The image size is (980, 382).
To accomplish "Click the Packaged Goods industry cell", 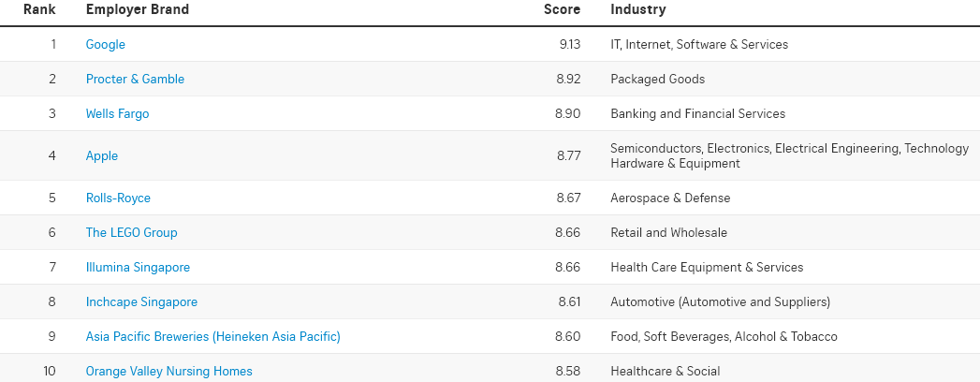I will coord(657,79).
